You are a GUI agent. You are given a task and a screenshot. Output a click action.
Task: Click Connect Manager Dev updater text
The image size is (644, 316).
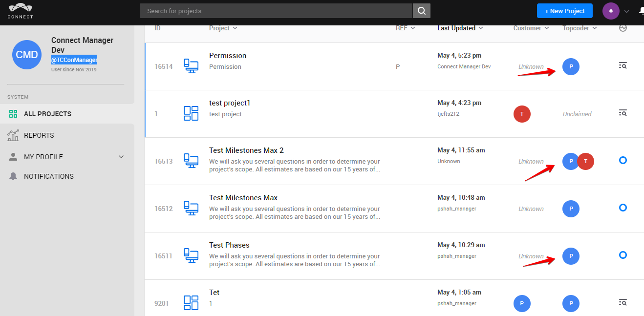tap(464, 66)
